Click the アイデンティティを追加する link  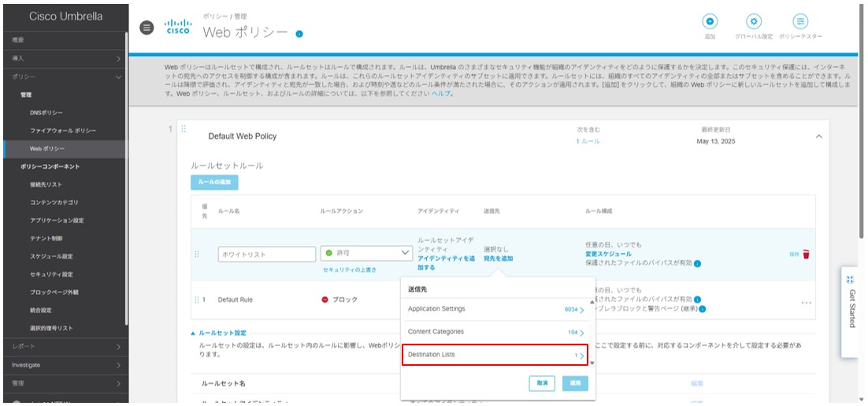(446, 263)
